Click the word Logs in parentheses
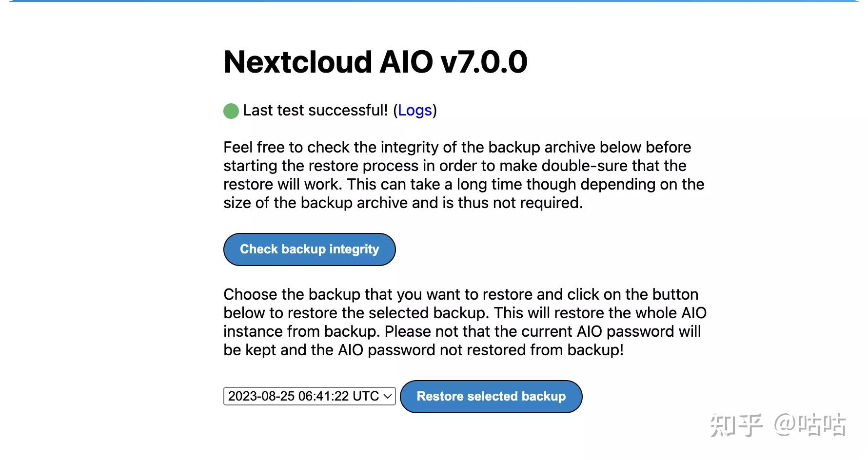Viewport: 868px width, 460px height. [x=414, y=110]
